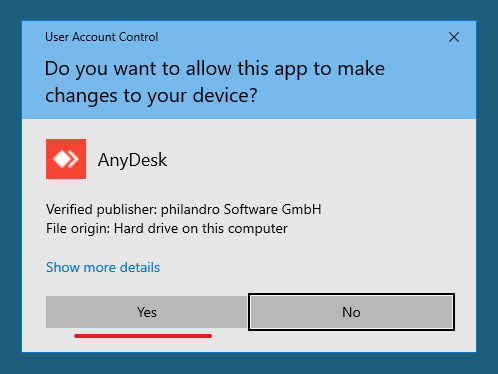Click the red underline beneath the Yes button
This screenshot has width=498, height=374.
[x=143, y=336]
